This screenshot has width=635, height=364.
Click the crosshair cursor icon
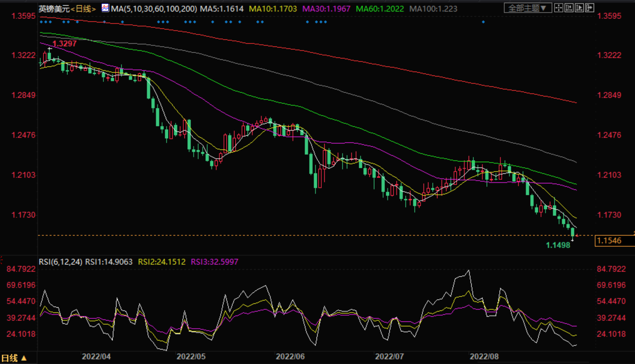click(x=559, y=8)
